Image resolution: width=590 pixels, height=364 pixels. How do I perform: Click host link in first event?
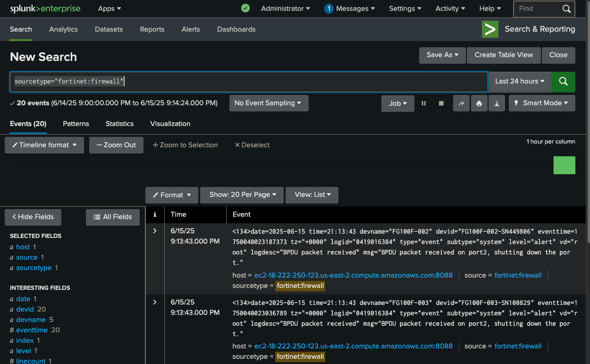[x=354, y=275]
